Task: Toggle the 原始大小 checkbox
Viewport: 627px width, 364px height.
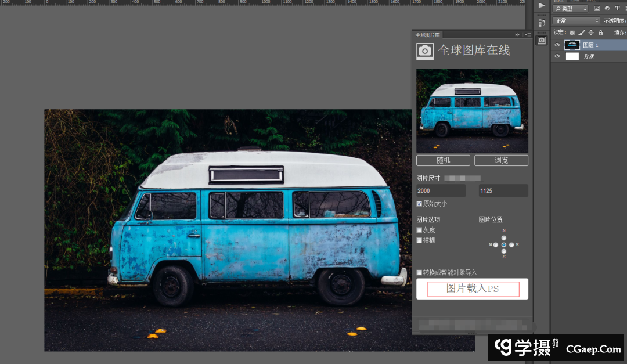Action: [x=419, y=204]
